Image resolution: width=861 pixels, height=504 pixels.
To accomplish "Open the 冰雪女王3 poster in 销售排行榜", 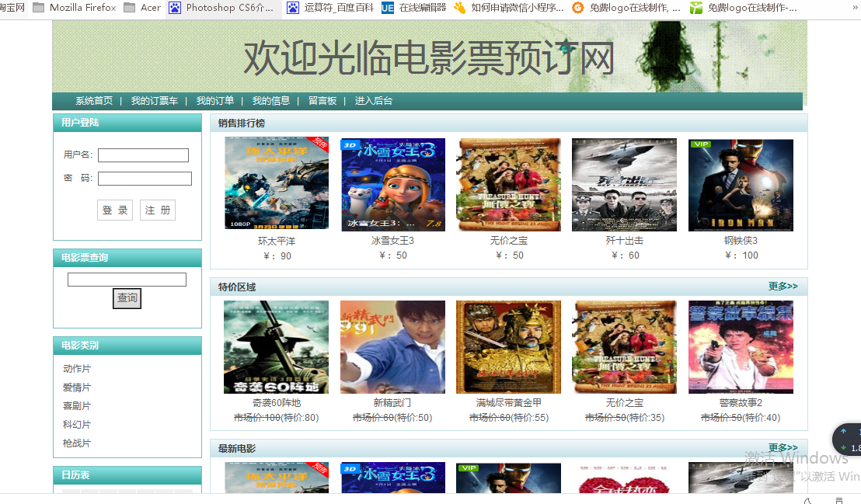I will click(393, 185).
